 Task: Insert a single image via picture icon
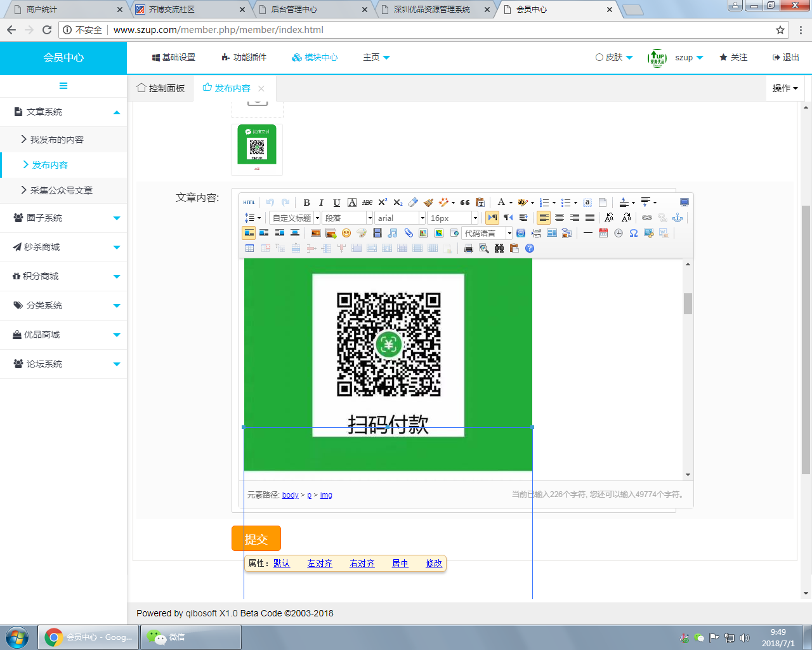pyautogui.click(x=315, y=233)
